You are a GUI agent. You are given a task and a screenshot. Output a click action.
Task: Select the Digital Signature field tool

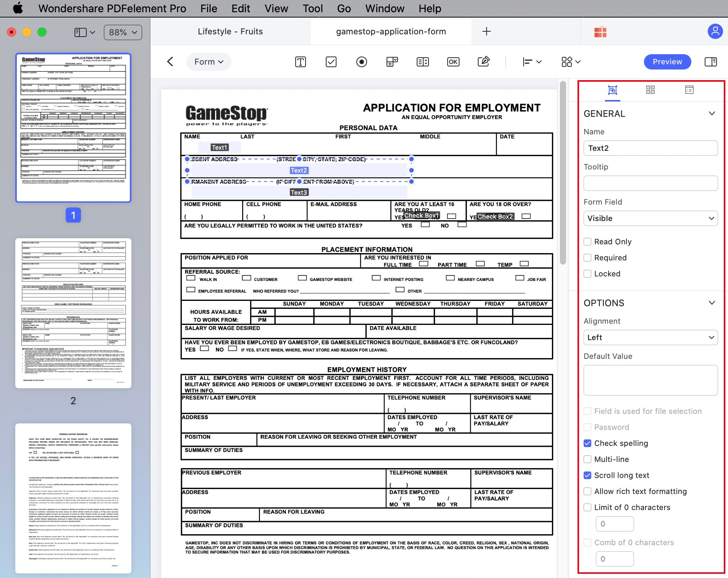point(484,62)
